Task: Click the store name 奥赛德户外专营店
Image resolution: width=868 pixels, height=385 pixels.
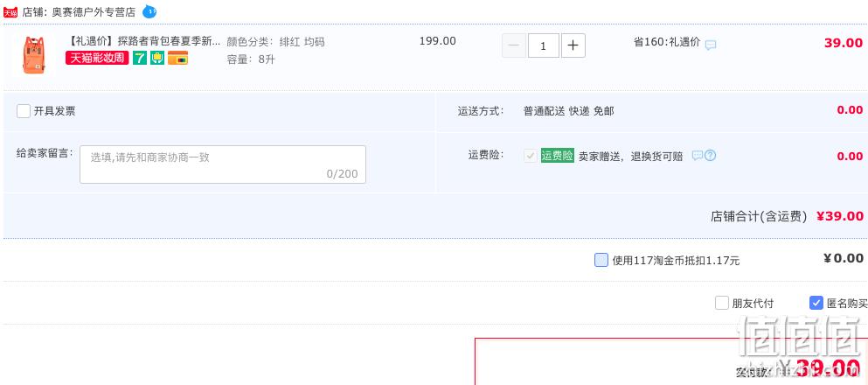Action: (x=94, y=13)
